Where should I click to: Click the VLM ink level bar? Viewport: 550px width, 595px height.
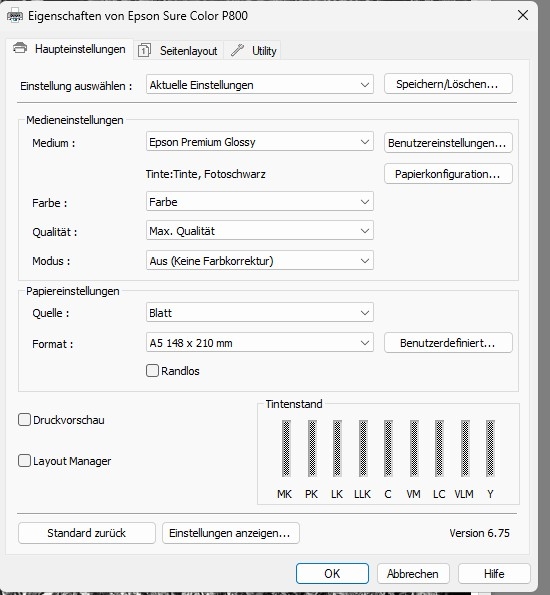(465, 448)
